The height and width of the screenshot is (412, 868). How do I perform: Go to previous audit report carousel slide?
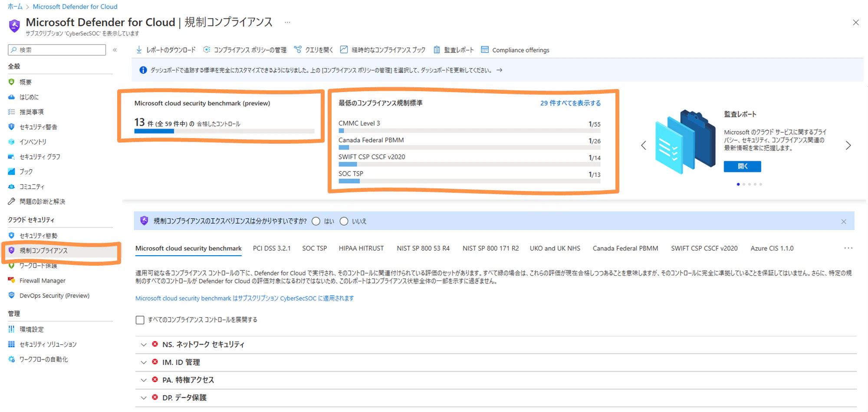pyautogui.click(x=644, y=145)
